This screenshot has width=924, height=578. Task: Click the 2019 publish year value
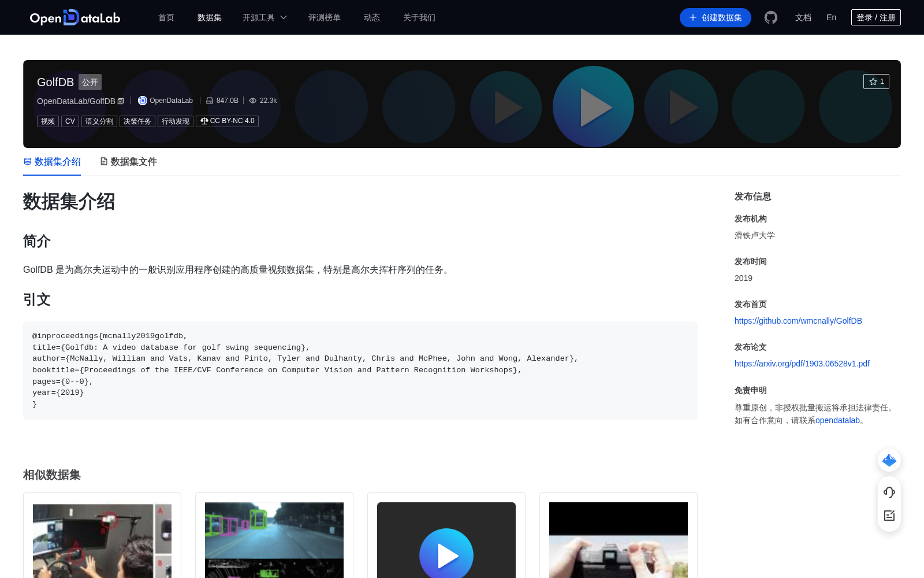point(743,278)
